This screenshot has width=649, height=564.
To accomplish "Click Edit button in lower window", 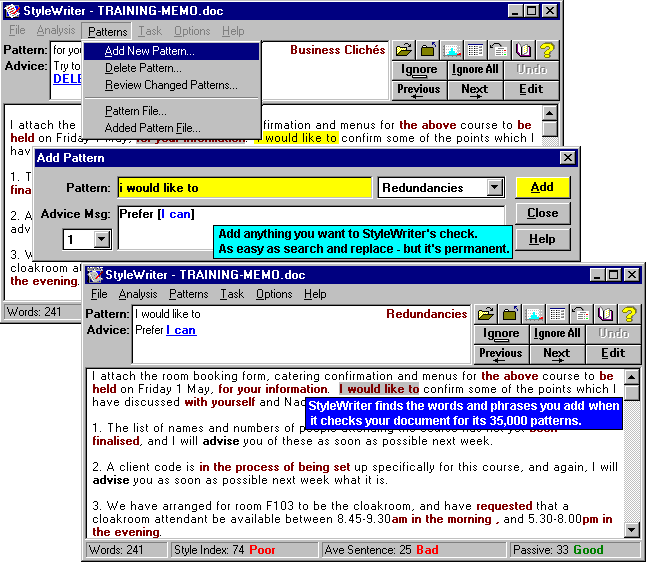I will [x=613, y=354].
